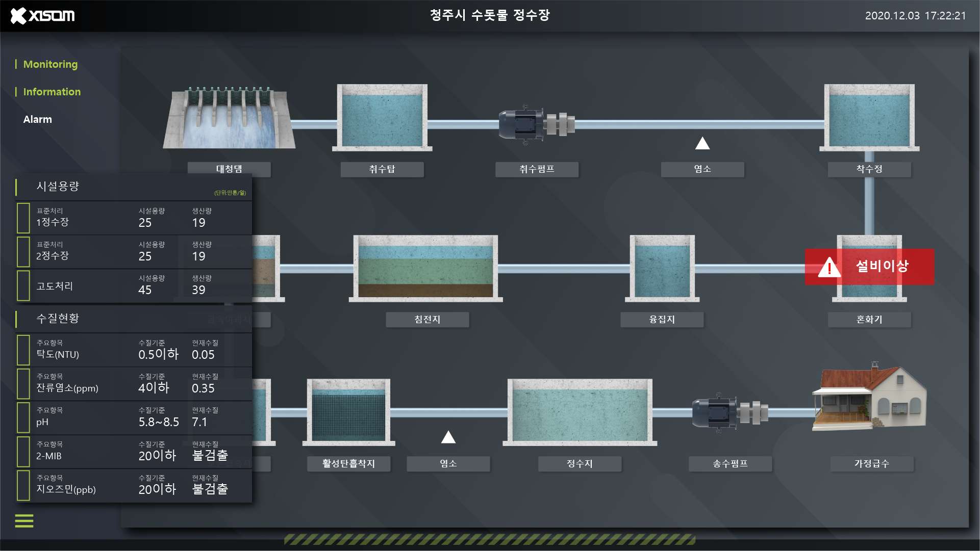Expand the upper 염소 triangle marker
The width and height of the screenshot is (980, 551).
pos(702,143)
